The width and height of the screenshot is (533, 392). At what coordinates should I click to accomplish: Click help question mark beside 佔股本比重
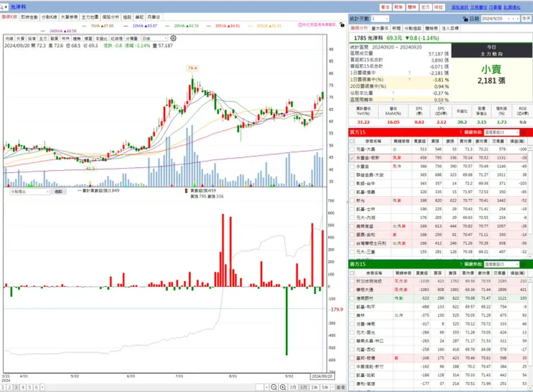point(393,93)
